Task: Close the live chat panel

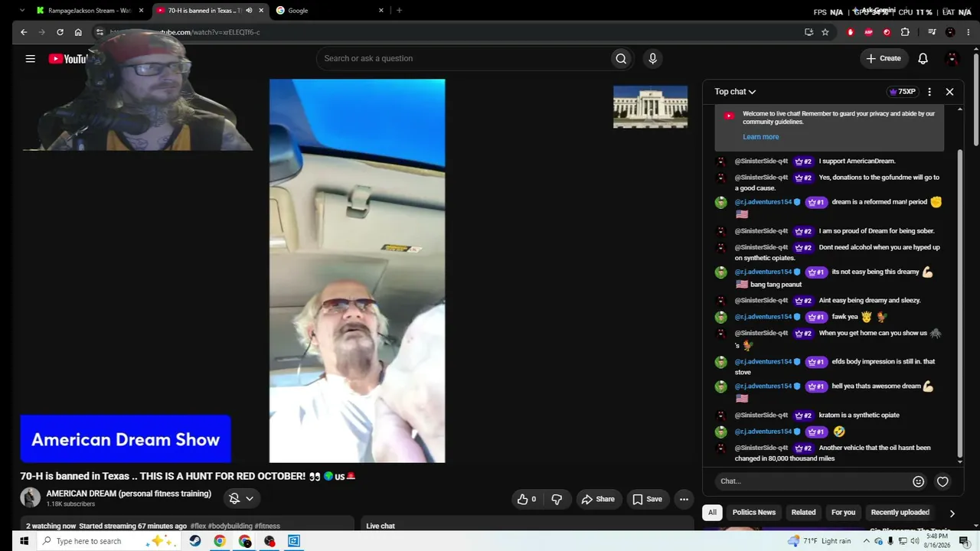Action: 949,92
